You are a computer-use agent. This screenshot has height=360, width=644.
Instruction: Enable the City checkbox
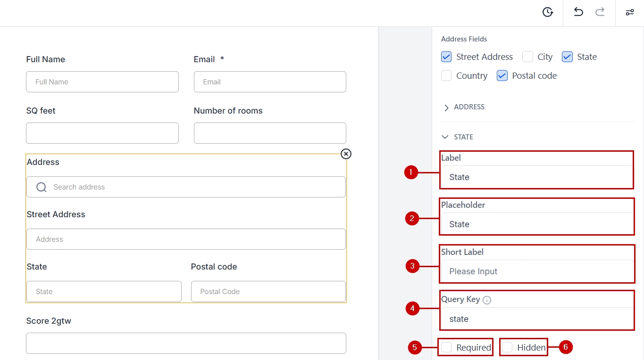coord(527,57)
